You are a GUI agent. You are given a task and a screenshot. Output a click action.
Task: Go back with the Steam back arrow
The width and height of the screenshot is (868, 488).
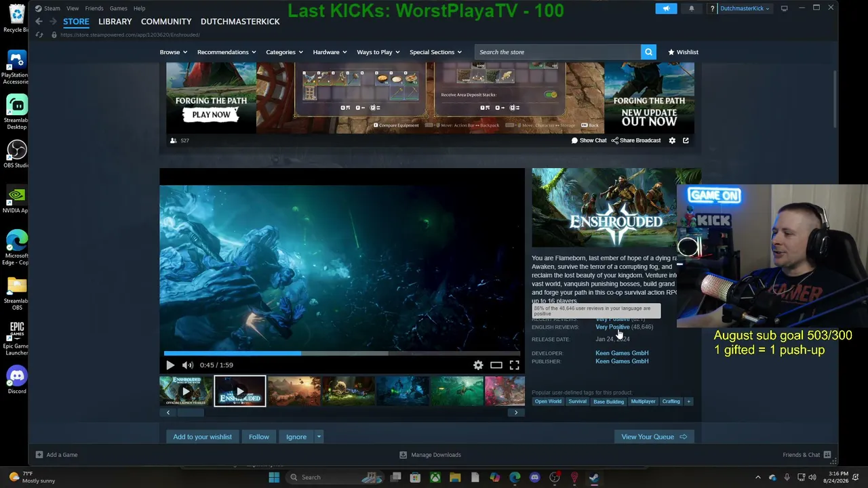click(x=39, y=22)
